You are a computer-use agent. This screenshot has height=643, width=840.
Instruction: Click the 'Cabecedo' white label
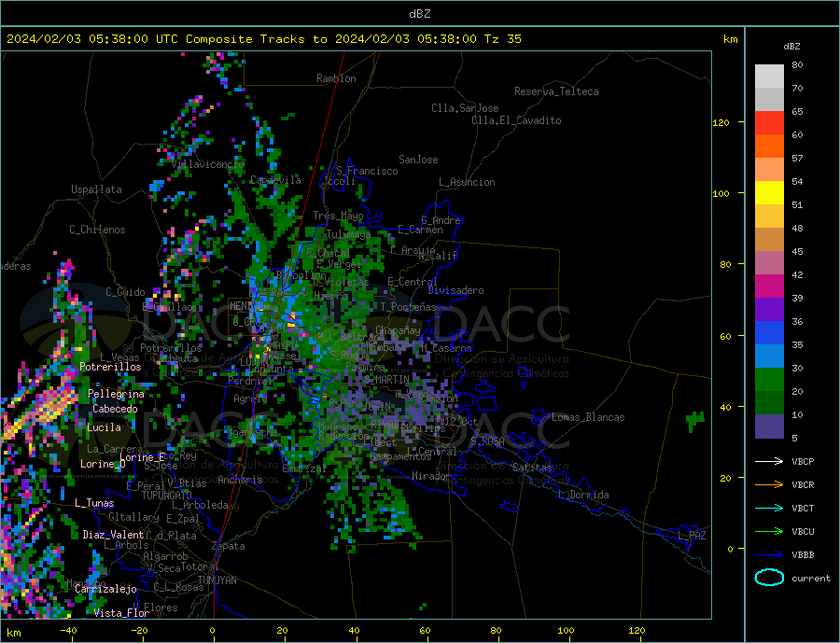[115, 409]
